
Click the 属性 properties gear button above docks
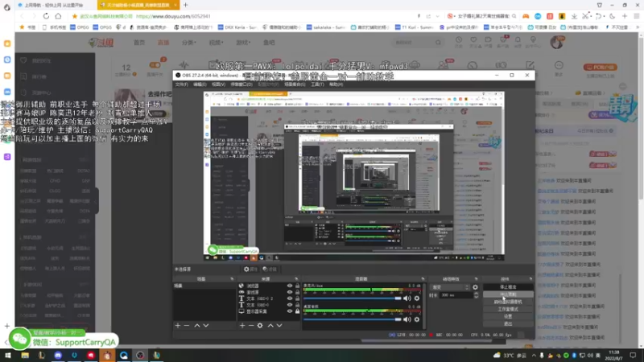tap(250, 269)
